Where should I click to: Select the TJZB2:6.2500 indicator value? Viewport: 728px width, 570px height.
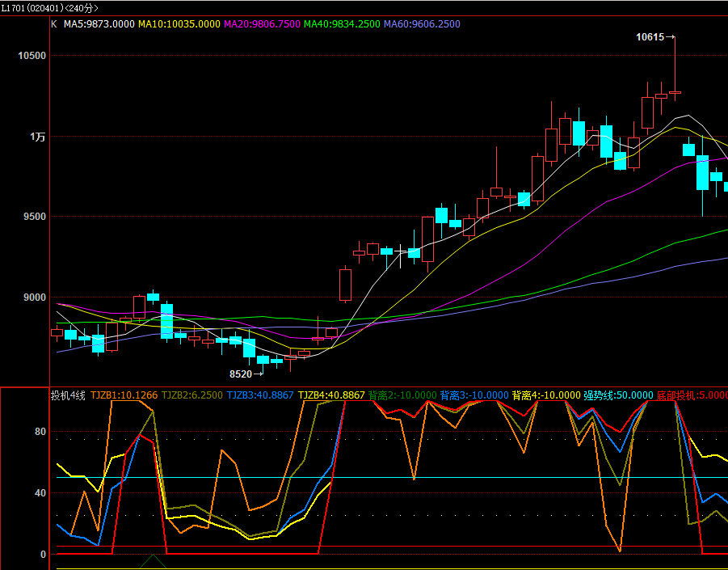(192, 395)
